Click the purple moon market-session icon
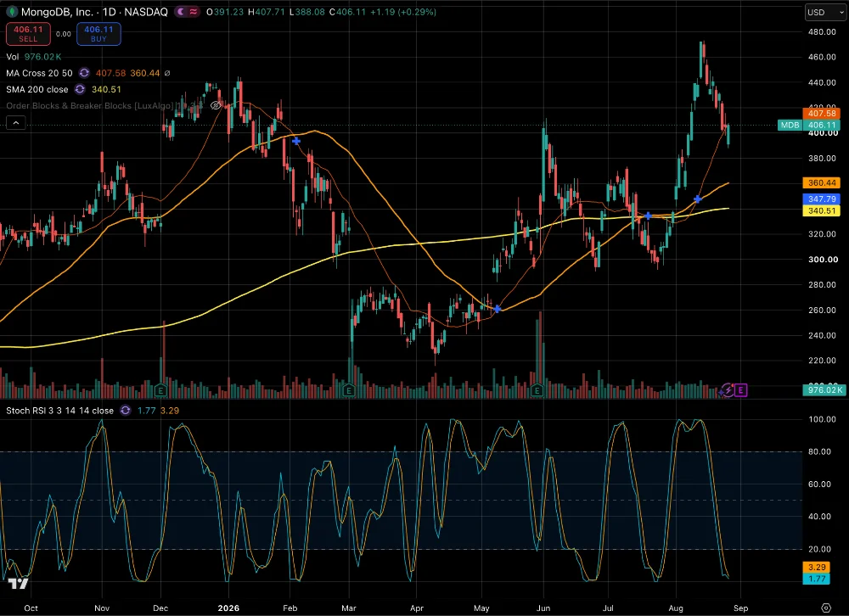Image resolution: width=849 pixels, height=616 pixels. 182,11
